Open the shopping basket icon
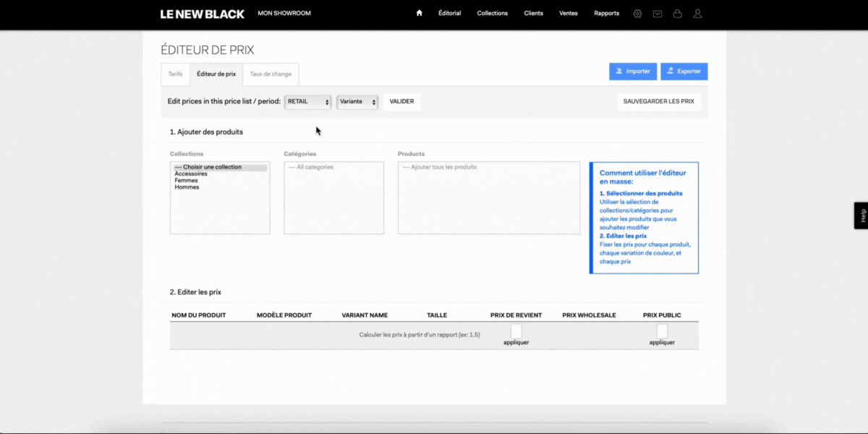Viewport: 868px width, 434px height. coord(677,13)
